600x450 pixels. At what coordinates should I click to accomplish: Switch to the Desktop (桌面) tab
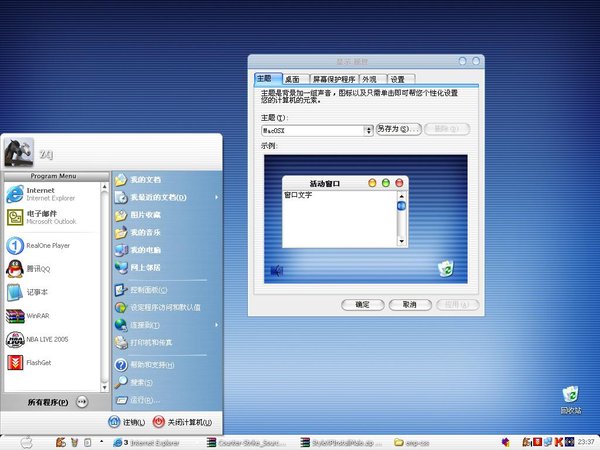(x=295, y=79)
